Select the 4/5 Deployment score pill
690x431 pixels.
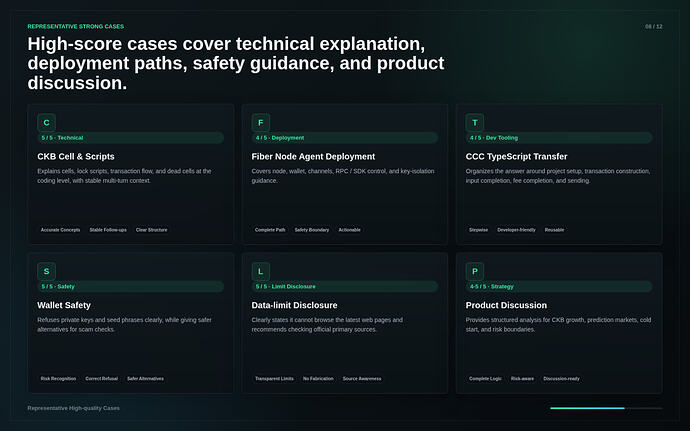345,138
